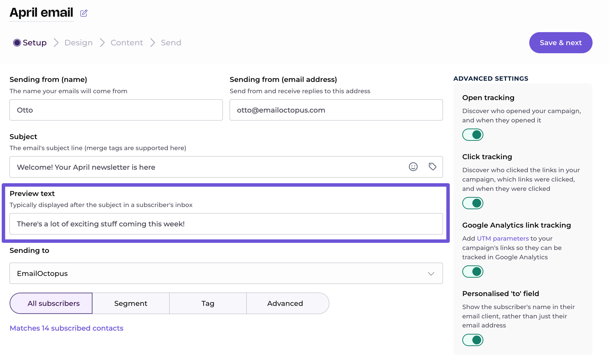Viewport: 609px width, 364px height.
Task: Open emoji picker in Subject field
Action: click(x=413, y=167)
